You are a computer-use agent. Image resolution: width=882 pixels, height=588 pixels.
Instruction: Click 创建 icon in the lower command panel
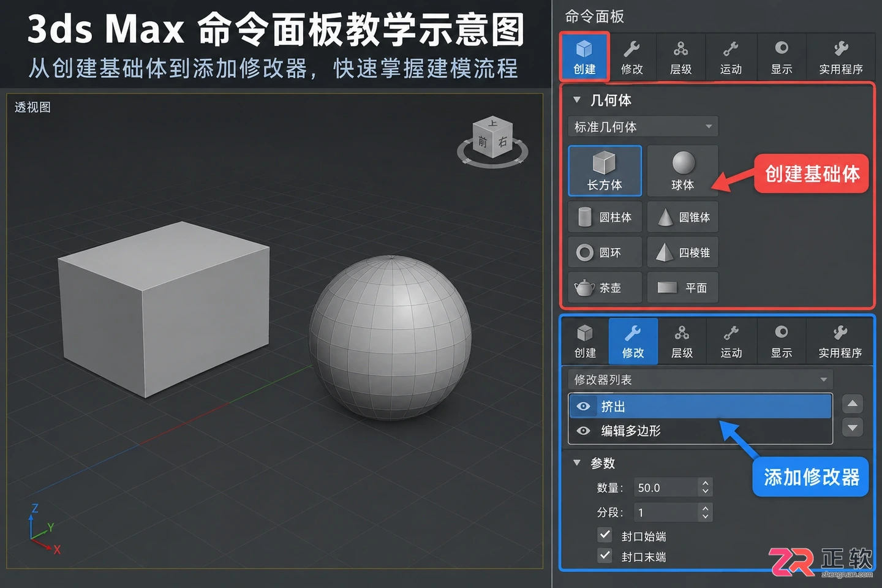tap(585, 341)
